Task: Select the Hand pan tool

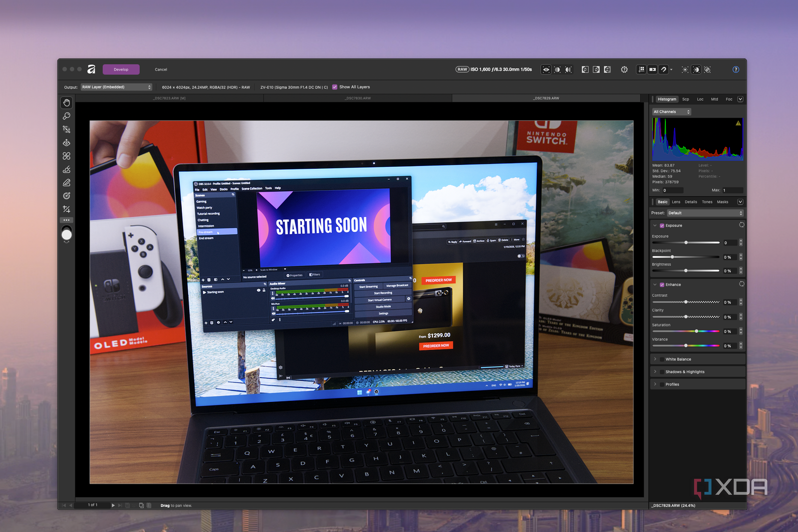Action: click(x=67, y=103)
